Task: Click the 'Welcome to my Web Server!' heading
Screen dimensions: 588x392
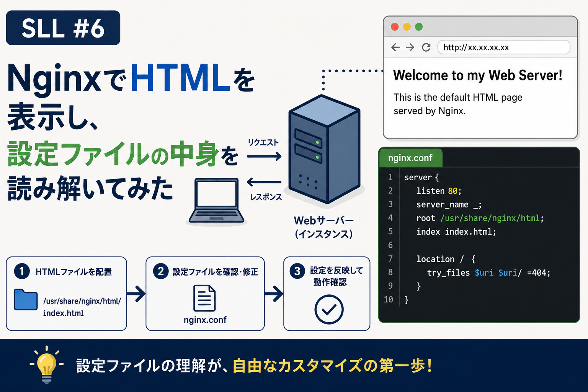Action: tap(477, 75)
